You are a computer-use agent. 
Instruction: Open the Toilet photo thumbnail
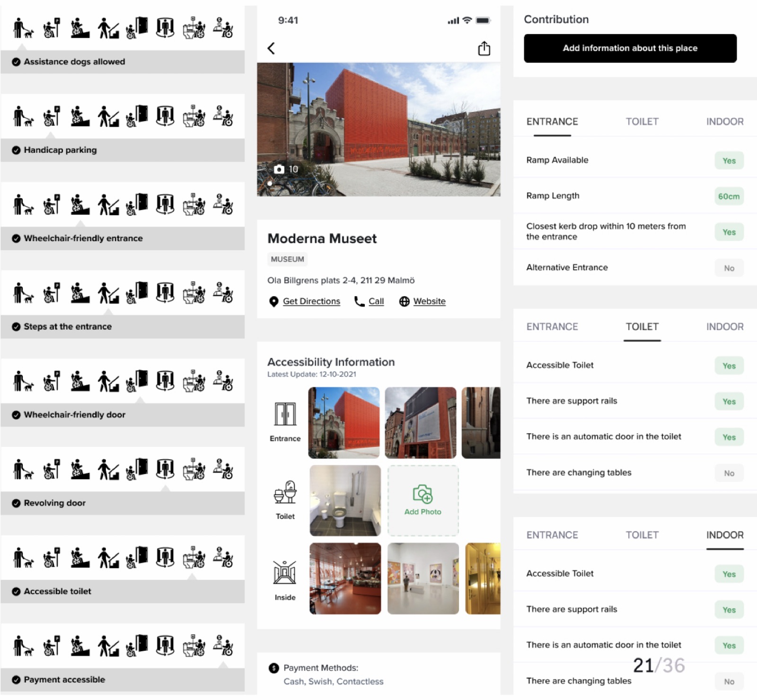coord(345,500)
